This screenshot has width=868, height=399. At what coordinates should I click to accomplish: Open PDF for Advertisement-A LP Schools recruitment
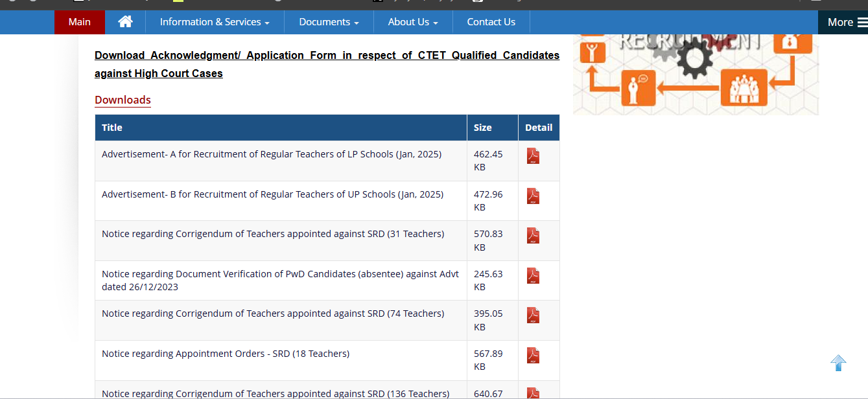click(x=532, y=156)
